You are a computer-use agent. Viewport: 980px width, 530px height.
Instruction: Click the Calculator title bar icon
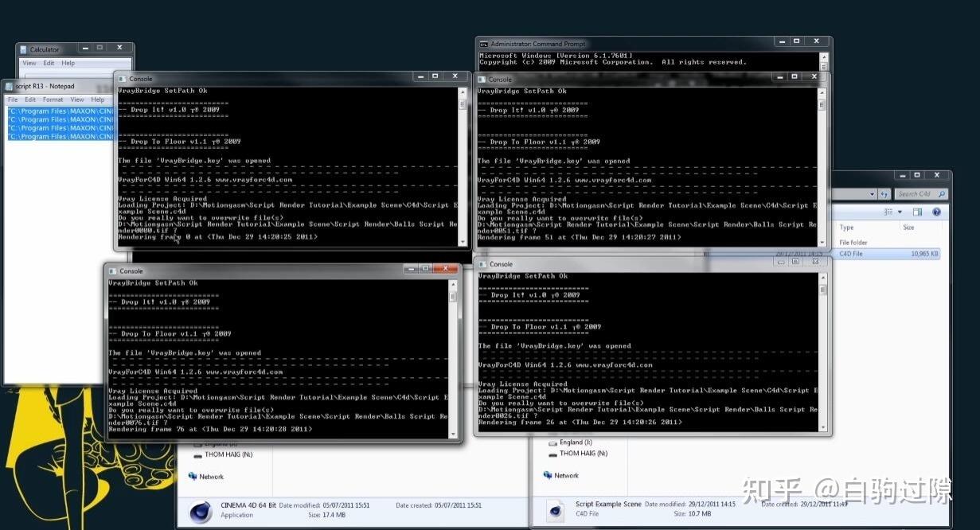pos(24,49)
